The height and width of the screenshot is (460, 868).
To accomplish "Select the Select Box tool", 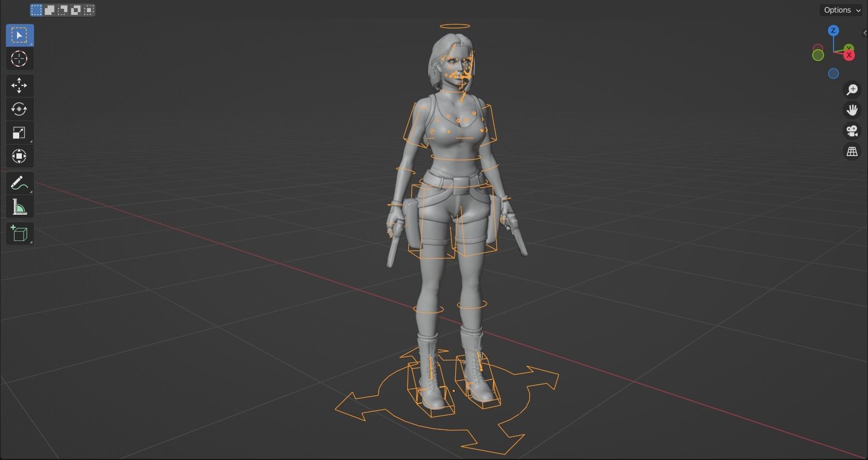I will coord(20,35).
